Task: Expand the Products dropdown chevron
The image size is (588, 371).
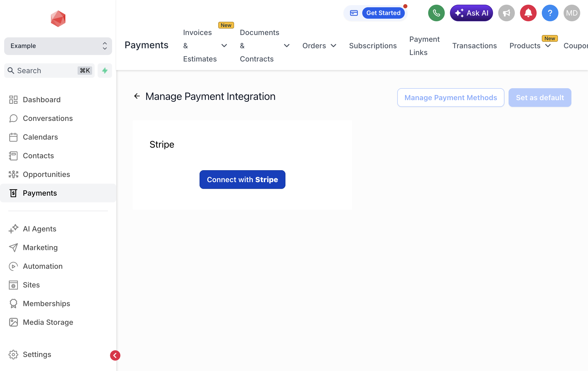Action: coord(548,46)
